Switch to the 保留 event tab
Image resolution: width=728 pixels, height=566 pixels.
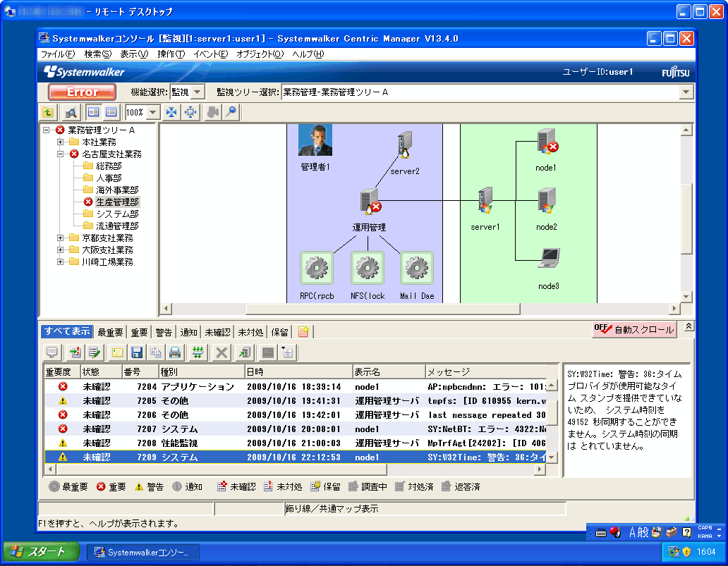point(279,332)
